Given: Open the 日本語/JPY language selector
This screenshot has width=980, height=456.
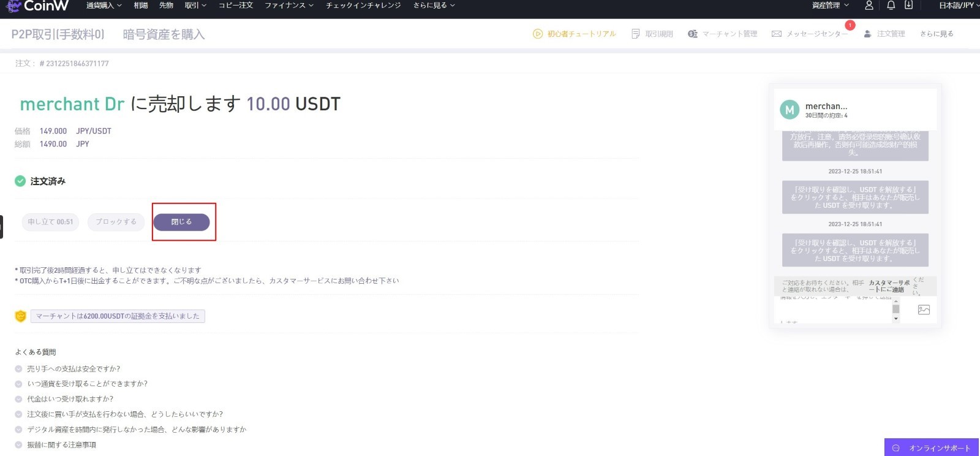Looking at the screenshot, I should (x=959, y=6).
